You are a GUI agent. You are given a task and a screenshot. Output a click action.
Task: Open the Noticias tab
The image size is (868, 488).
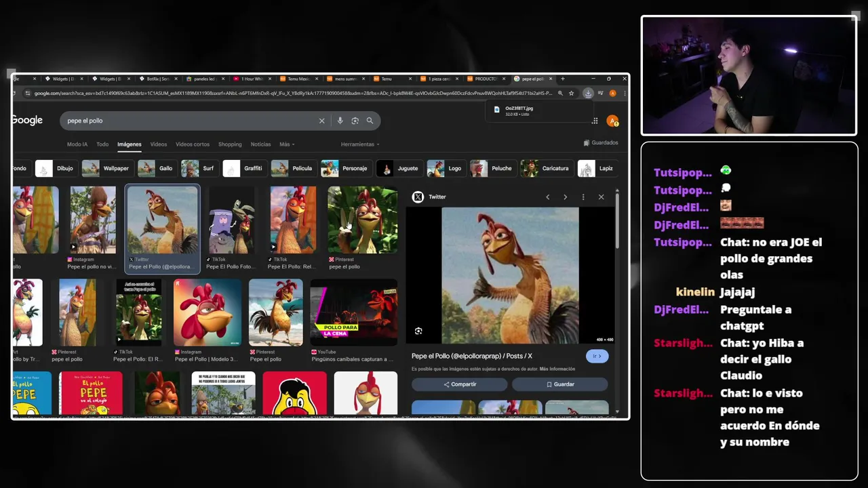(260, 144)
